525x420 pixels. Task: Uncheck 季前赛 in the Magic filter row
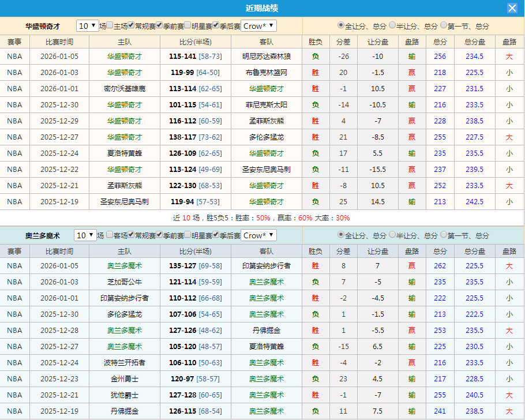159,235
